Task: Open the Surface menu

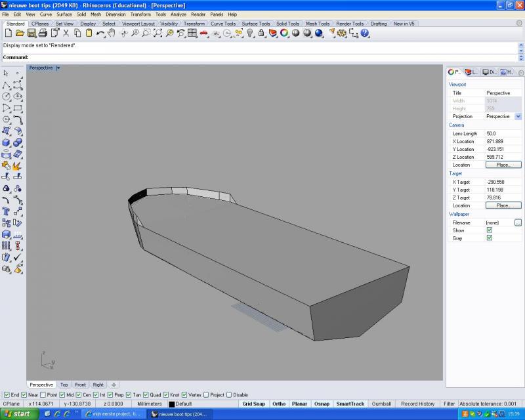Action: coord(64,14)
